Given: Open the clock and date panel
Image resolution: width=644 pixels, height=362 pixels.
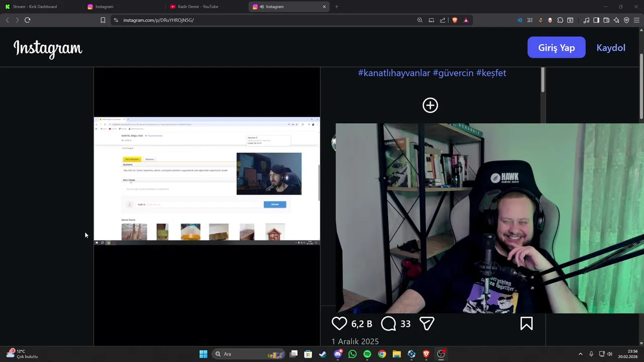Looking at the screenshot, I should 629,354.
